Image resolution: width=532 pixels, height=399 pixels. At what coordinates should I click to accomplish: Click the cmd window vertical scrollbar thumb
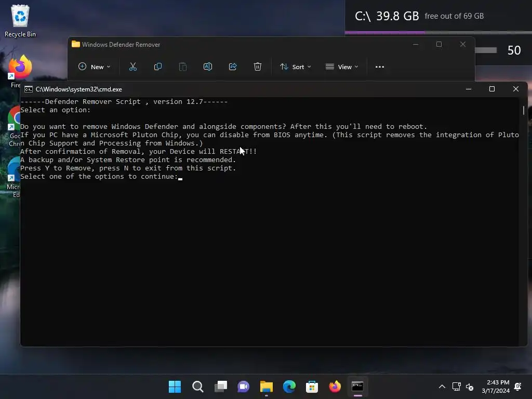coord(524,110)
